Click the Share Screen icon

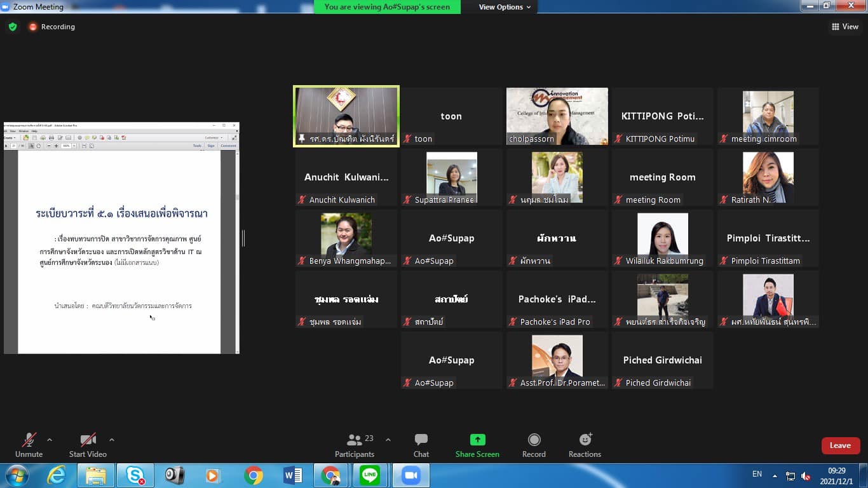(x=477, y=445)
